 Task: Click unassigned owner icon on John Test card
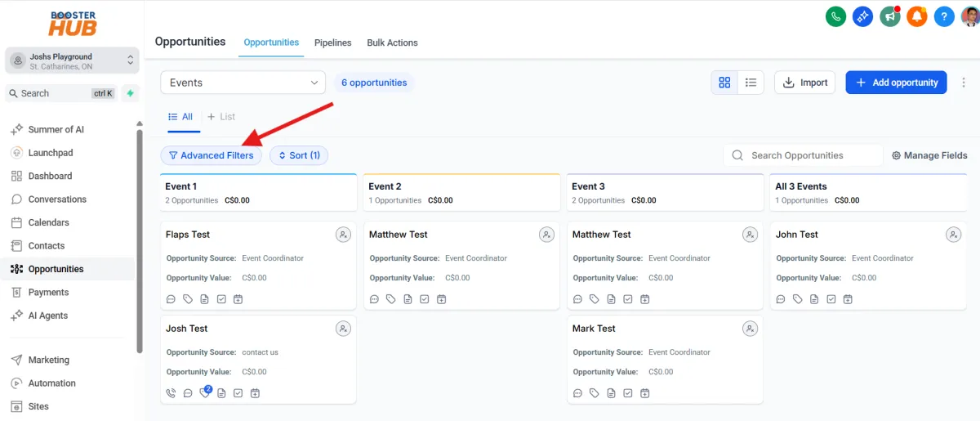coord(954,235)
